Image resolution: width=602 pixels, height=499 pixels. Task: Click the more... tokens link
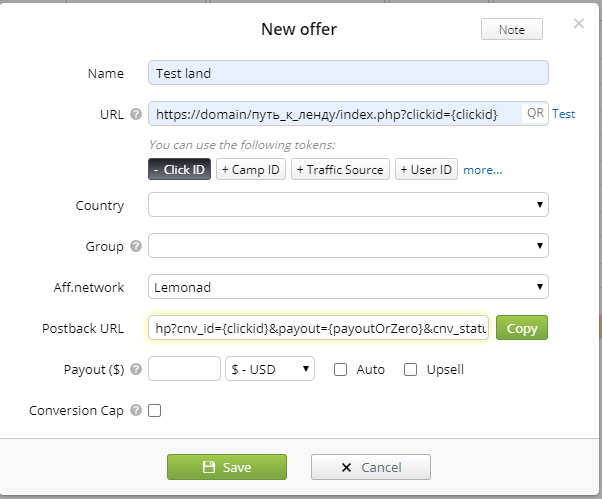(483, 170)
